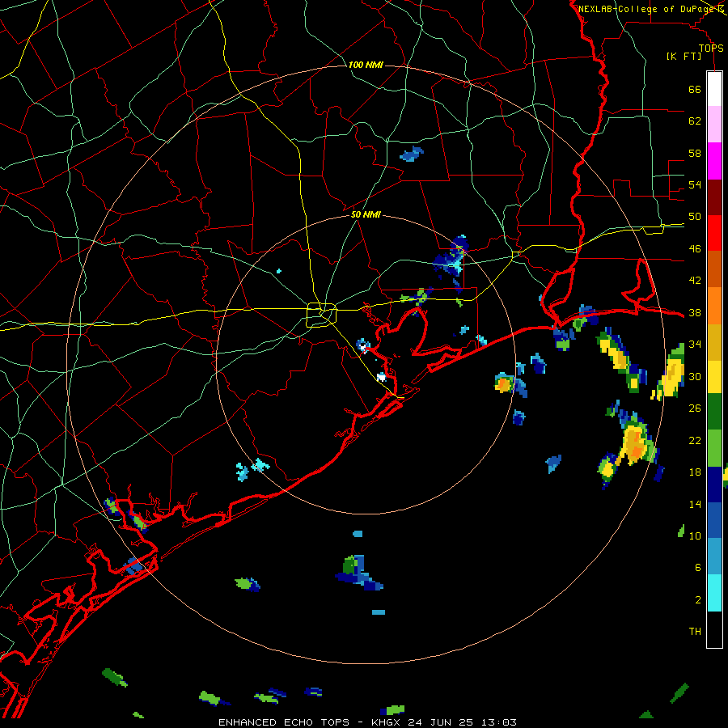
Task: Click the legend value '30'
Action: [695, 376]
